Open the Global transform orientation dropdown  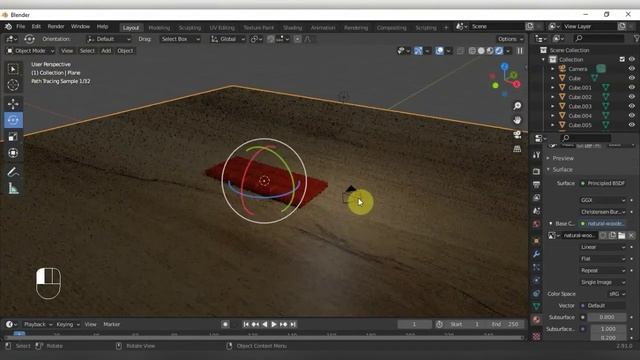227,39
